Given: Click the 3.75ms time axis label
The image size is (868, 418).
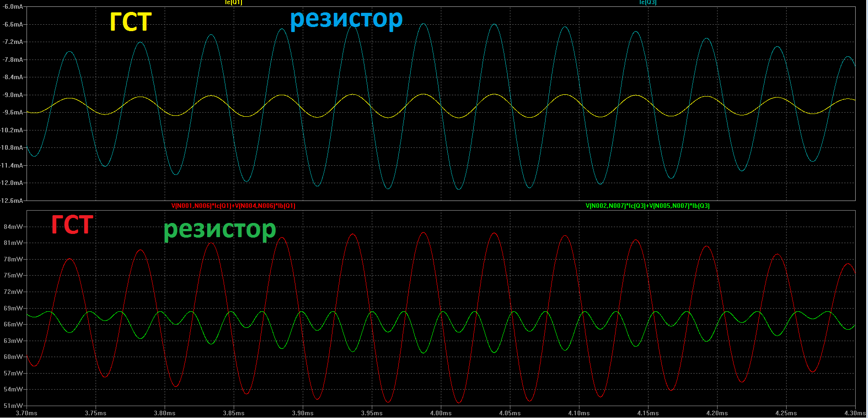Looking at the screenshot, I should (96, 413).
